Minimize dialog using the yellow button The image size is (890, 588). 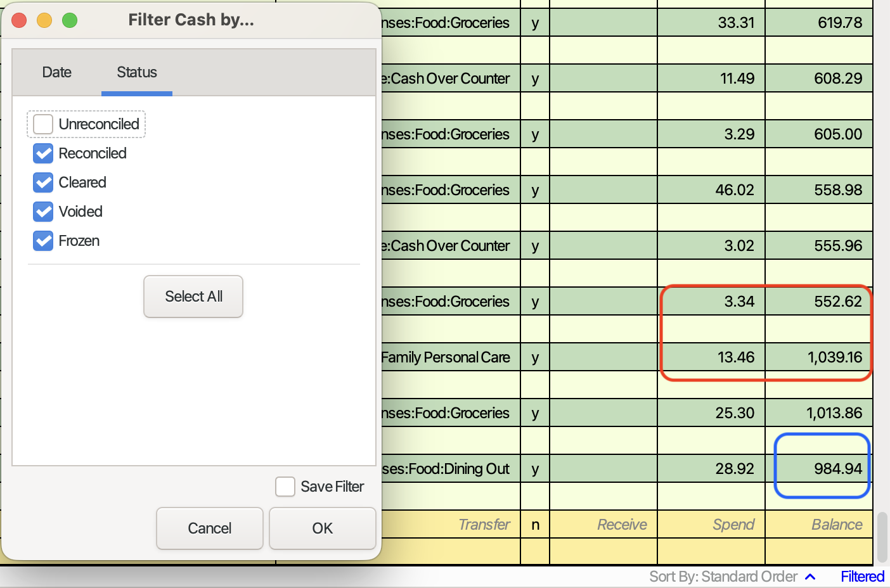coord(44,20)
